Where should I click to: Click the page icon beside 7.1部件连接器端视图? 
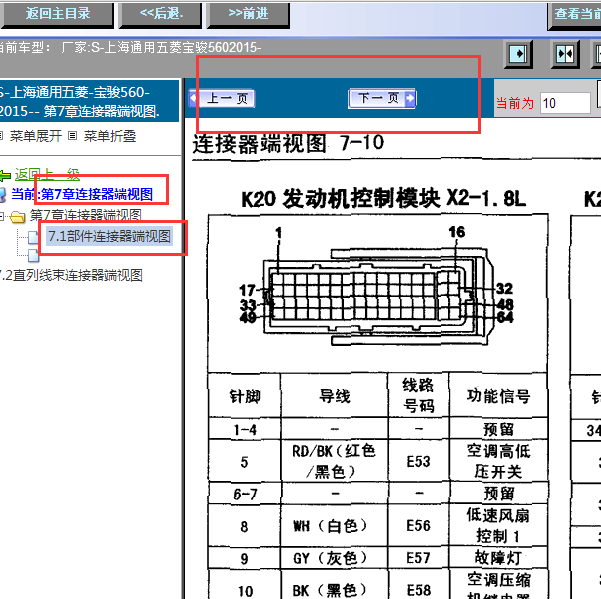[33, 237]
